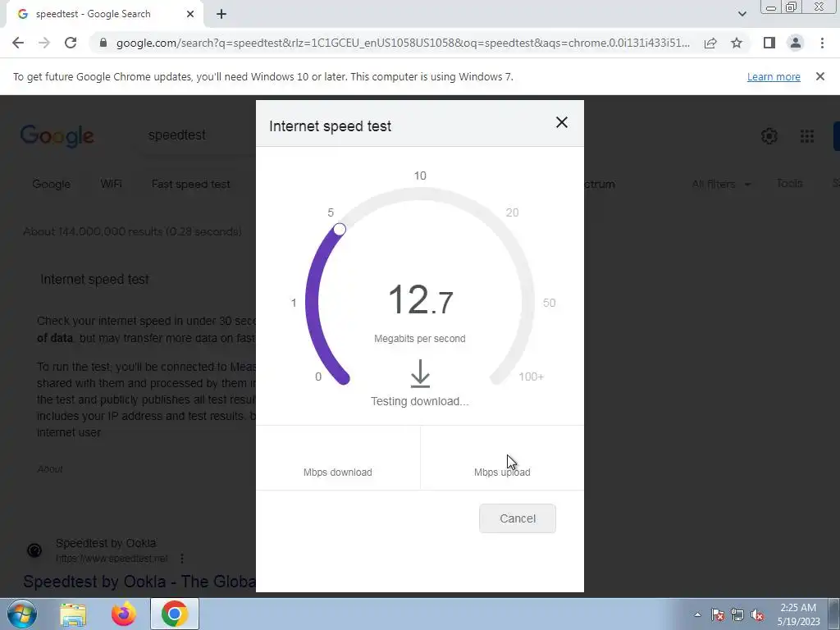The width and height of the screenshot is (840, 630).
Task: View site information lock icon
Action: pyautogui.click(x=103, y=43)
